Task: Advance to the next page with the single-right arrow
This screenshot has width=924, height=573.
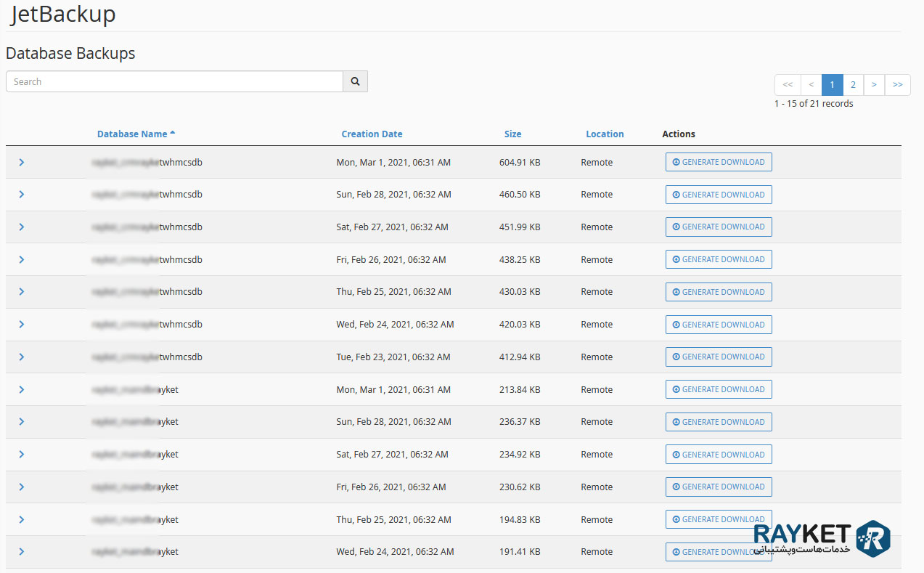Action: (874, 84)
